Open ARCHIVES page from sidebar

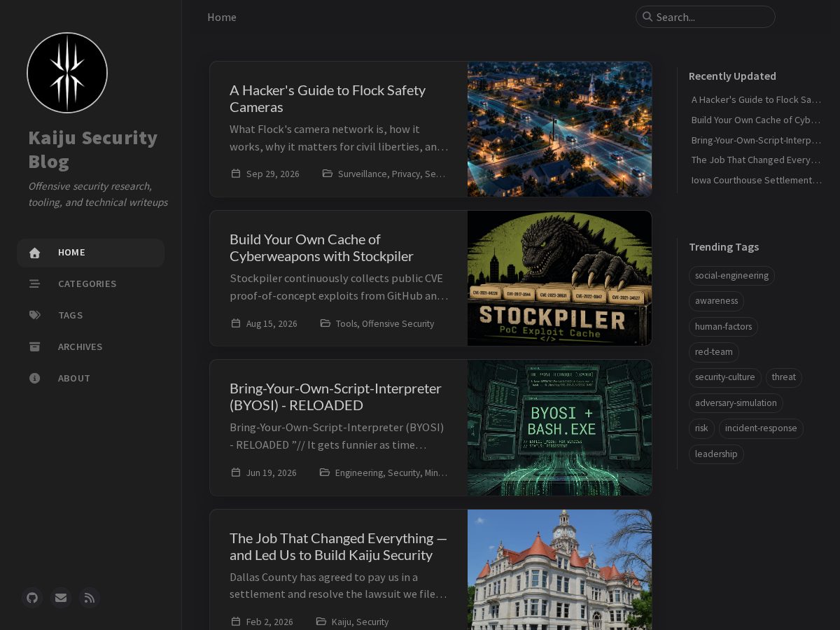(91, 347)
